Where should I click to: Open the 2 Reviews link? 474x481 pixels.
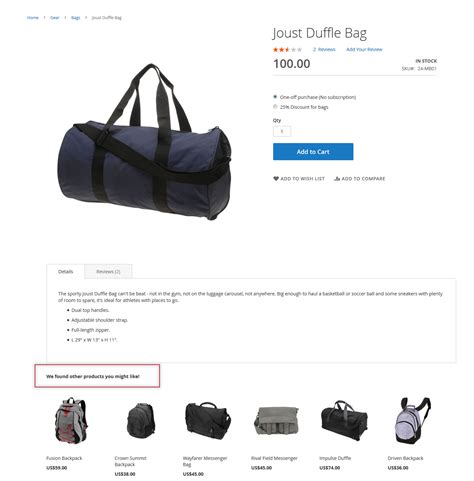coord(324,49)
